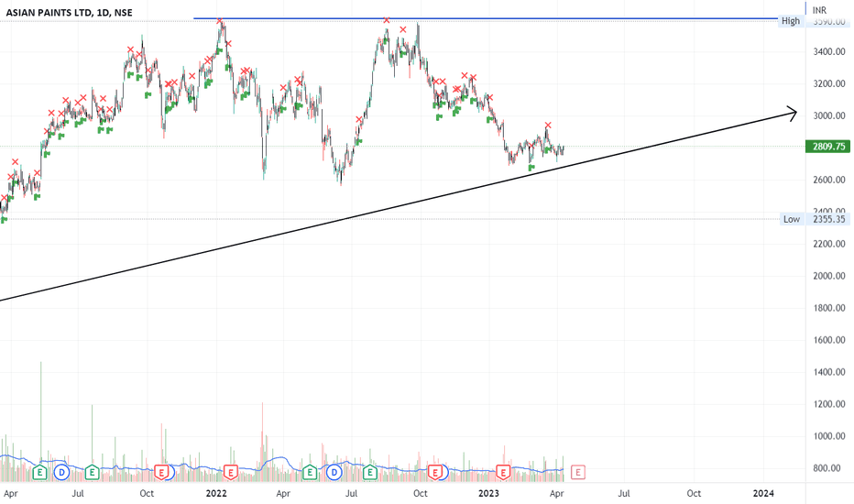Click the ASIAN PAINTS LTD symbol title
This screenshot has width=854, height=504.
coord(49,13)
